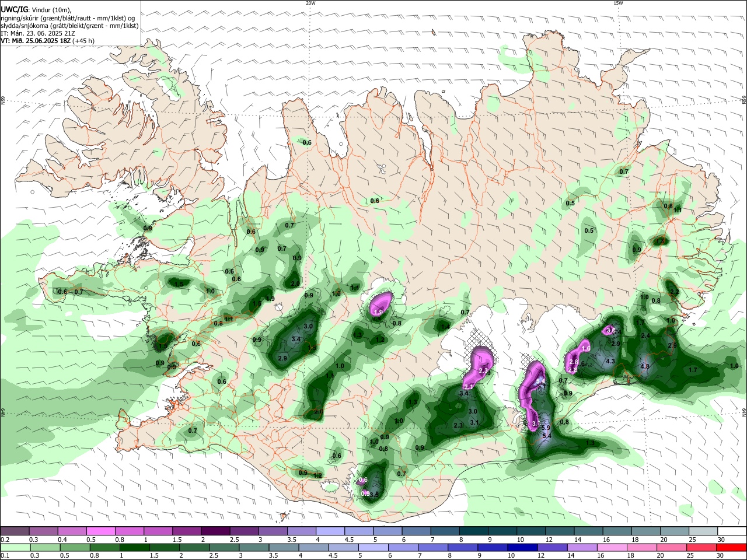Image resolution: width=747 pixels, height=560 pixels.
Task: Click the 2.2 precipitation value near the east coast
Action: [675, 292]
